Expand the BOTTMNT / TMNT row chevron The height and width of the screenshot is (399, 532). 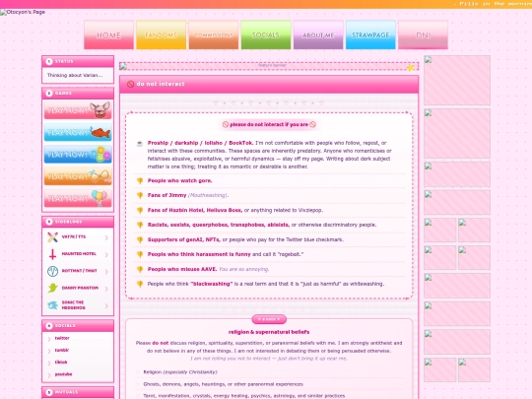(x=106, y=272)
